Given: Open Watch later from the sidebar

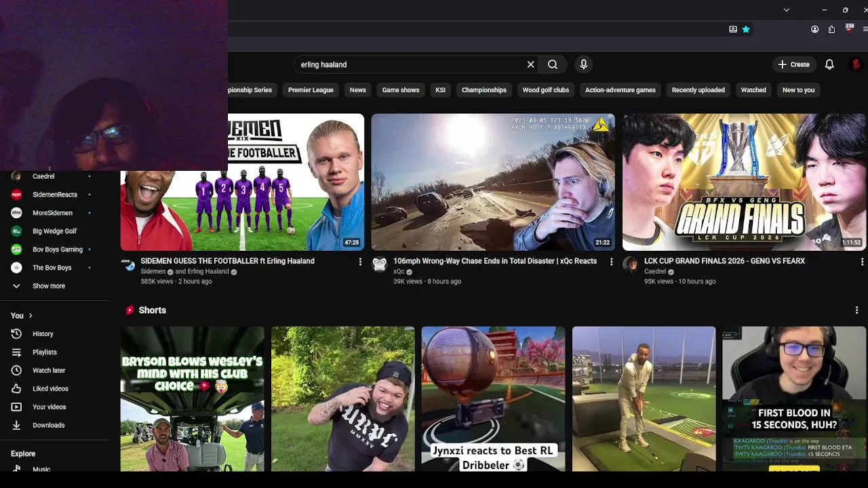Looking at the screenshot, I should pos(54,371).
